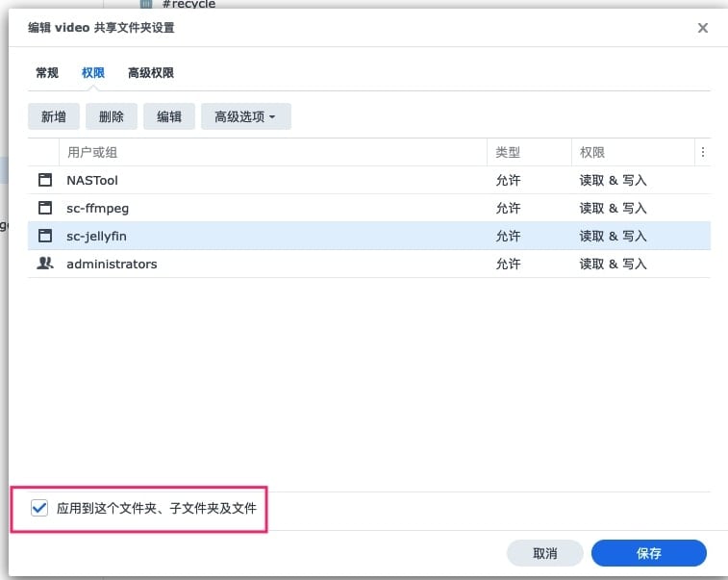Select the sc-ffmpeg row name

click(97, 208)
